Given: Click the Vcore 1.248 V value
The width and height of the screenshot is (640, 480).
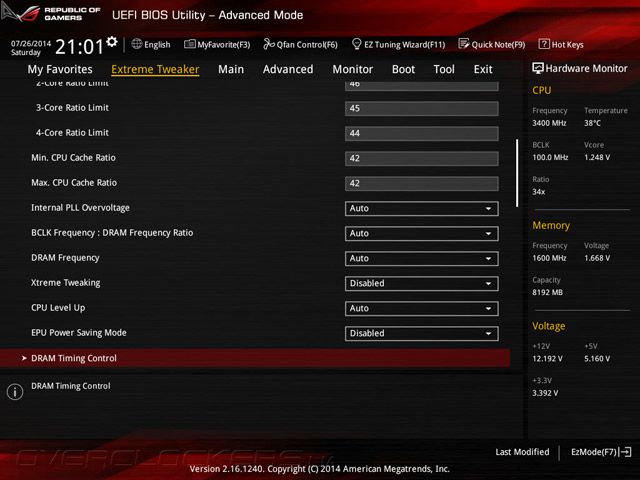Looking at the screenshot, I should (597, 157).
